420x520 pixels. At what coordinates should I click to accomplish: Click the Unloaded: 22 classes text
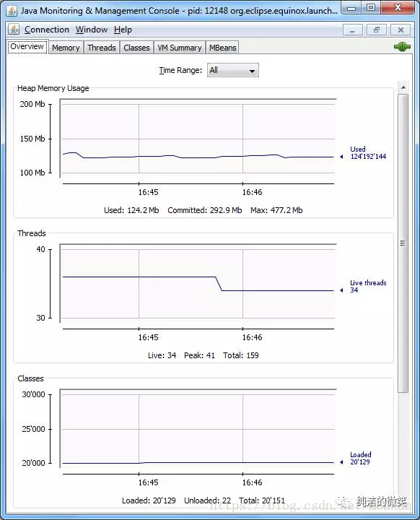(208, 500)
